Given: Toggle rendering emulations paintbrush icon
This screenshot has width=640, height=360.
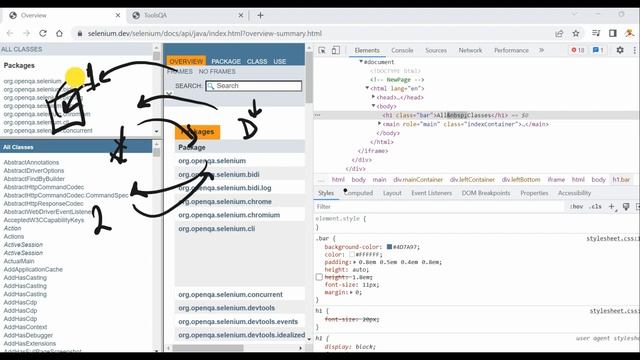Looking at the screenshot, I should tap(626, 207).
